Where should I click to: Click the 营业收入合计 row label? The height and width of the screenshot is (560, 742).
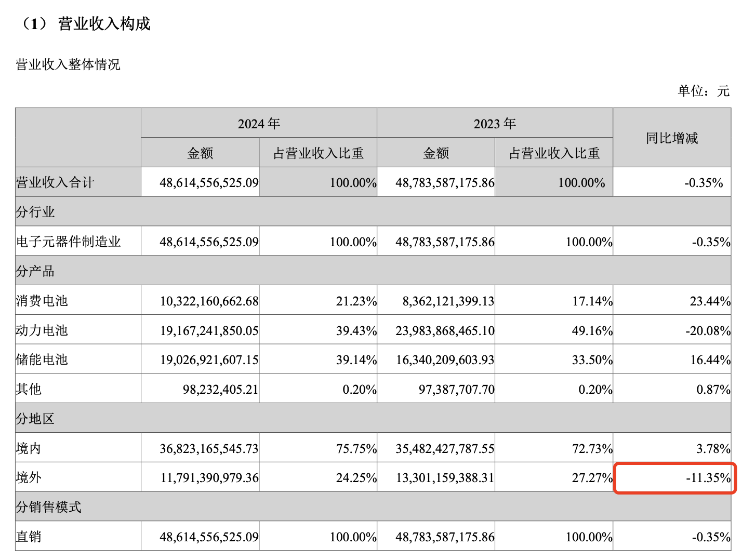click(55, 182)
